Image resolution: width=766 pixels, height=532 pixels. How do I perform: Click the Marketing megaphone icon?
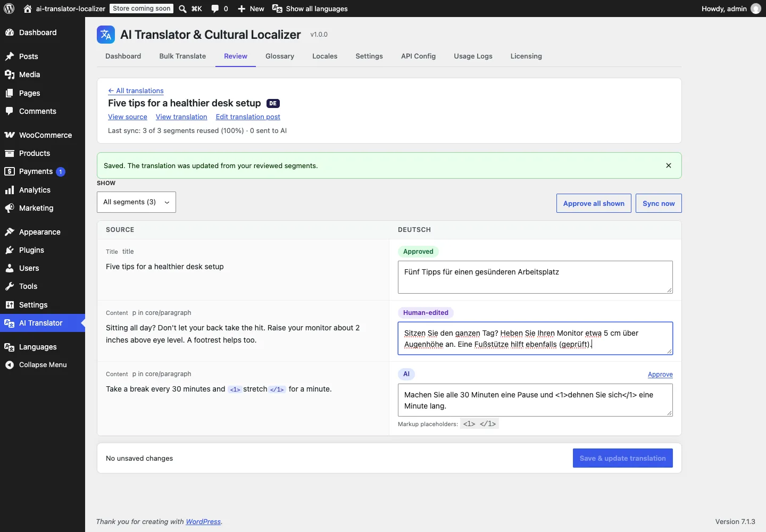[10, 208]
